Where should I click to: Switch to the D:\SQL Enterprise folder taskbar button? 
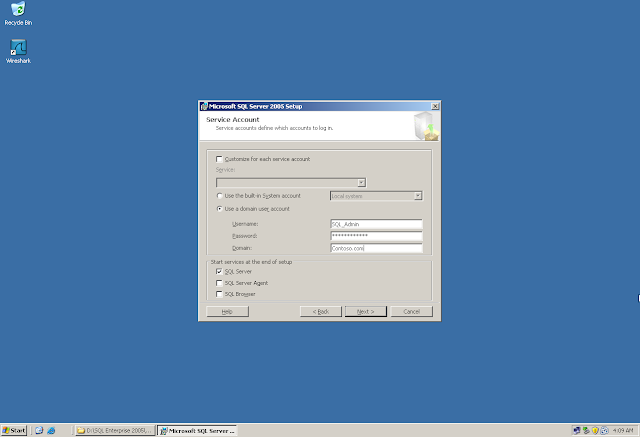point(115,430)
